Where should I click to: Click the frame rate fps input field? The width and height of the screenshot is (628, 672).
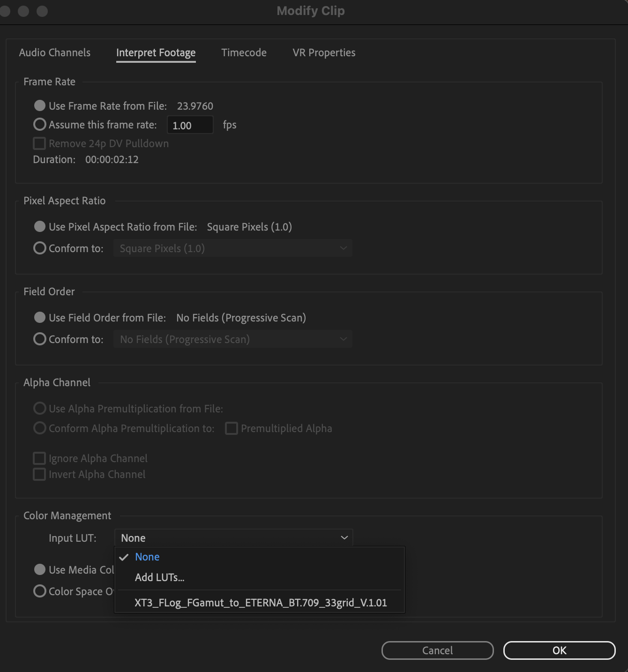click(190, 125)
